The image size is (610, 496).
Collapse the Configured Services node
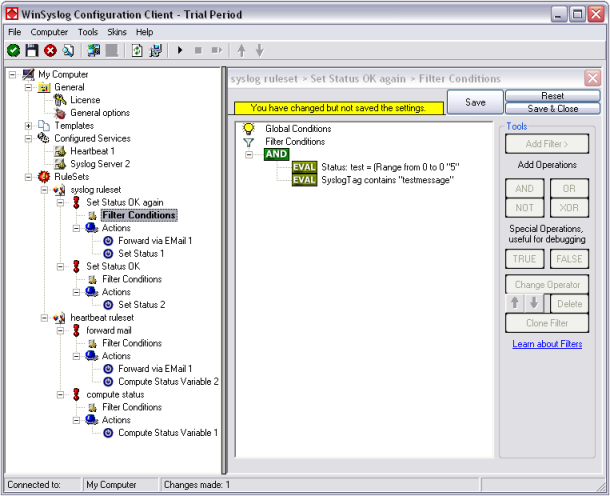point(28,138)
